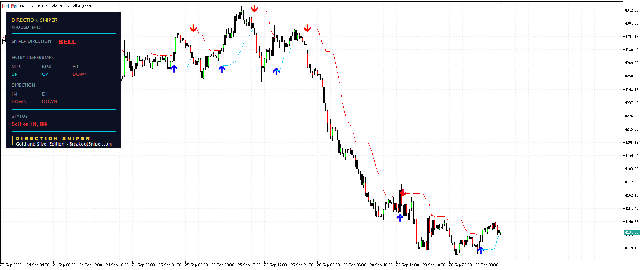Click the 4258.90 price axis label
The height and width of the screenshot is (270, 644).
tap(632, 76)
